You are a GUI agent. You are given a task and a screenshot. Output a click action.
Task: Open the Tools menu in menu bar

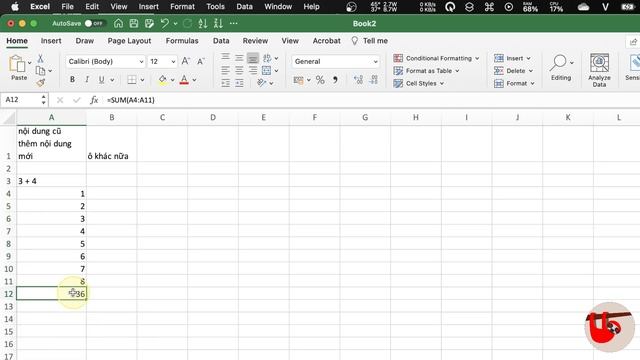point(215,7)
